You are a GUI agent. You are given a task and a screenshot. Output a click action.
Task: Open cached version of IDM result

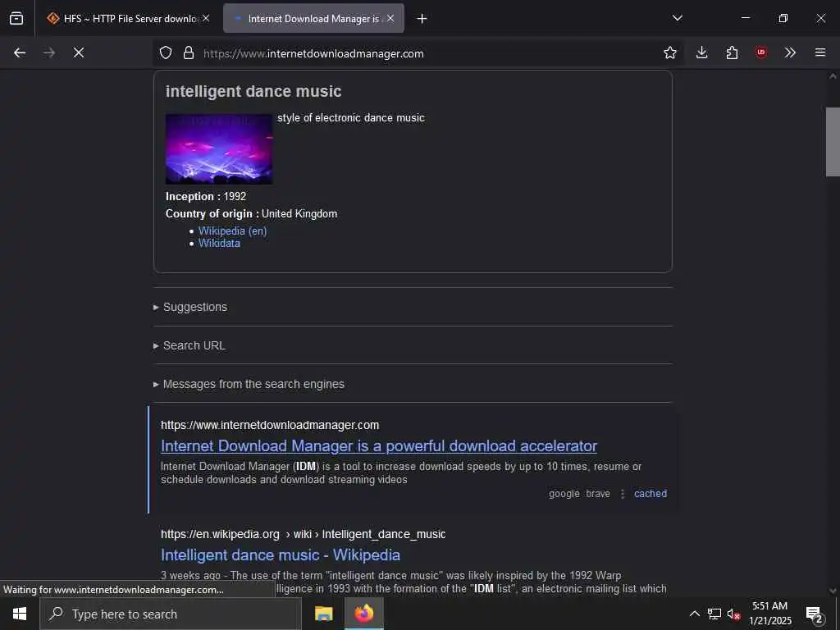click(651, 494)
